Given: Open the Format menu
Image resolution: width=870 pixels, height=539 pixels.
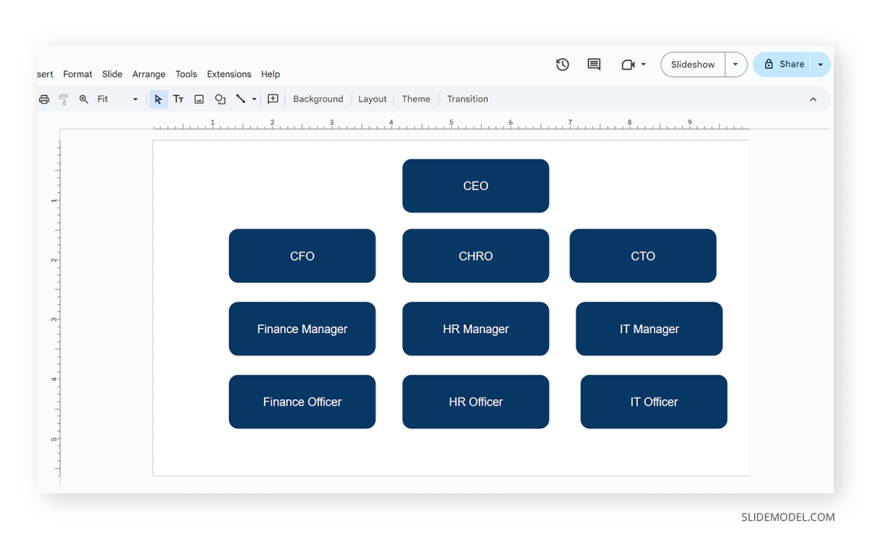Looking at the screenshot, I should coord(77,74).
